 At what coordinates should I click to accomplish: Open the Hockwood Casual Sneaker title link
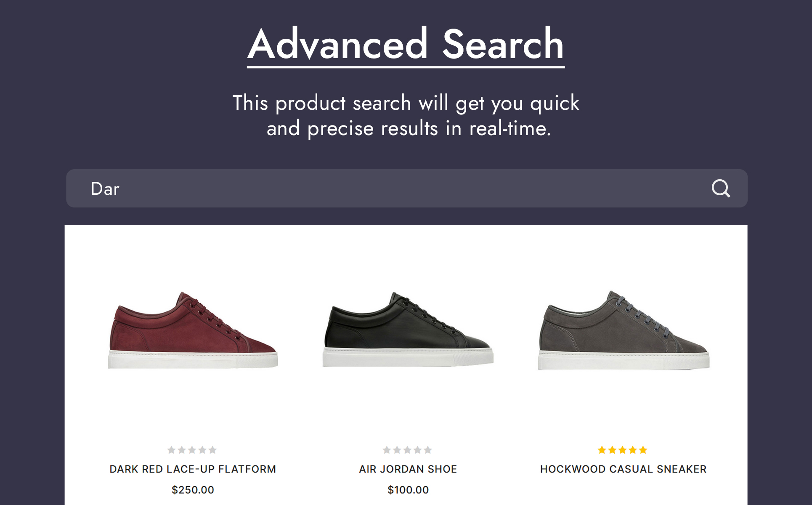(623, 469)
